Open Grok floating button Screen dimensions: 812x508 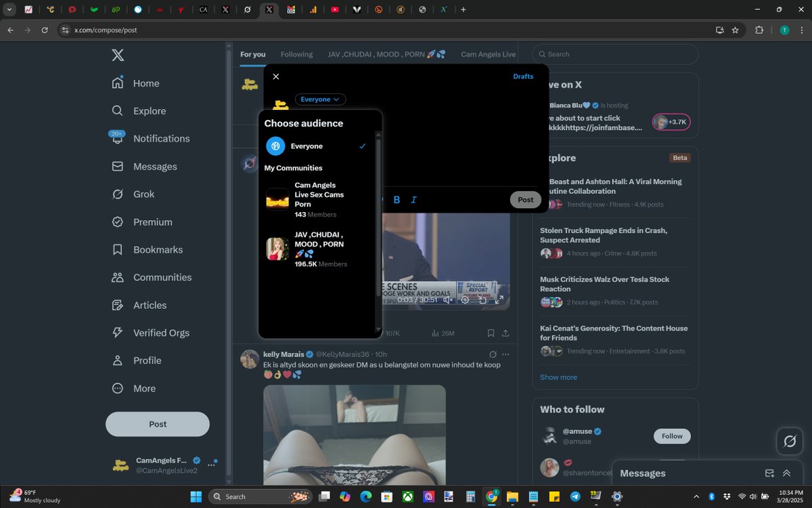click(x=790, y=442)
